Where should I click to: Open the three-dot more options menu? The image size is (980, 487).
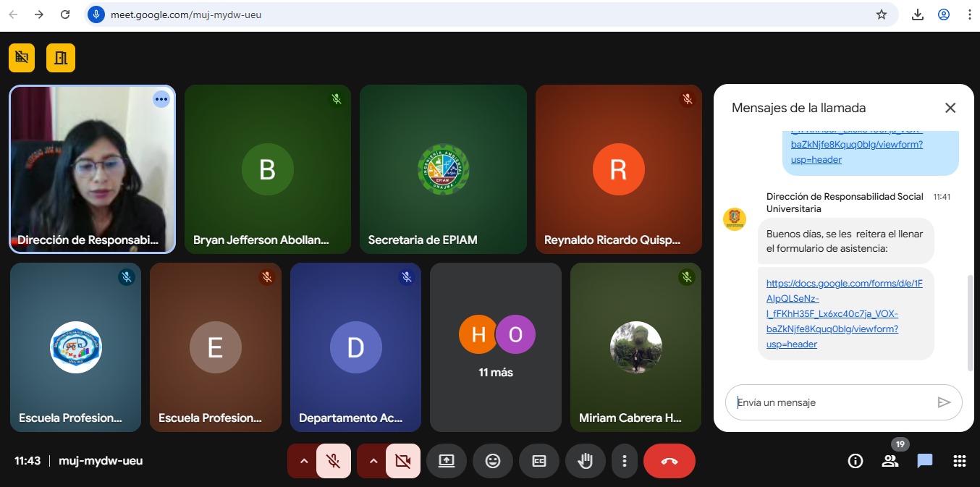624,461
